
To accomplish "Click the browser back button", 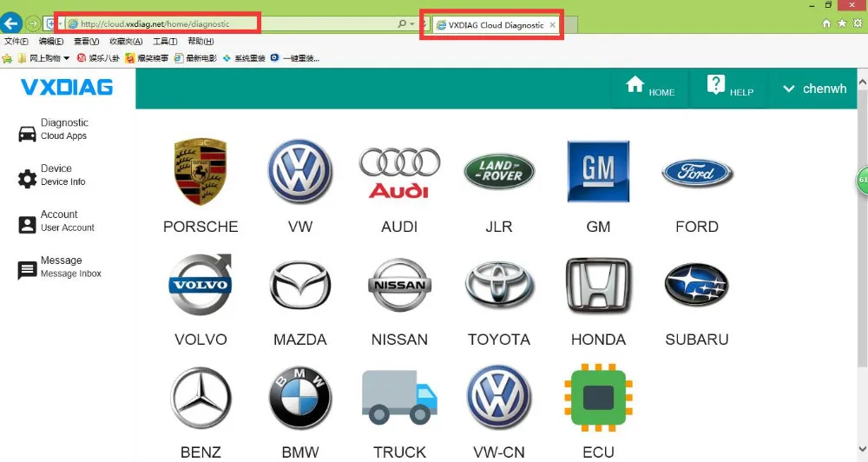I will coord(11,23).
